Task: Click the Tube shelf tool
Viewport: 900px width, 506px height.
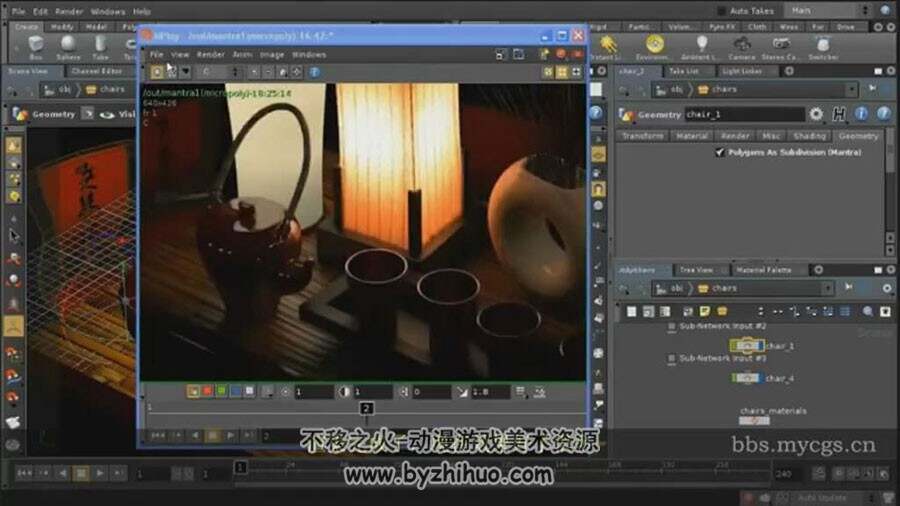Action: click(x=100, y=47)
